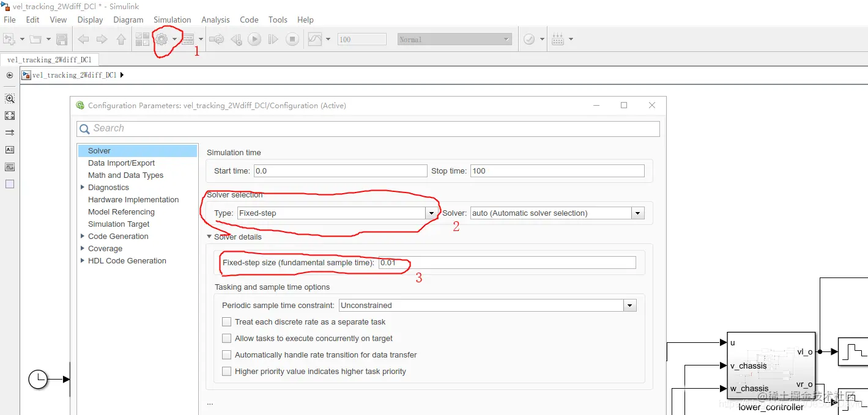Click vel_tracking_2Wdiff_DCl in the breadcrumb bar
This screenshot has width=868, height=415.
coord(74,75)
